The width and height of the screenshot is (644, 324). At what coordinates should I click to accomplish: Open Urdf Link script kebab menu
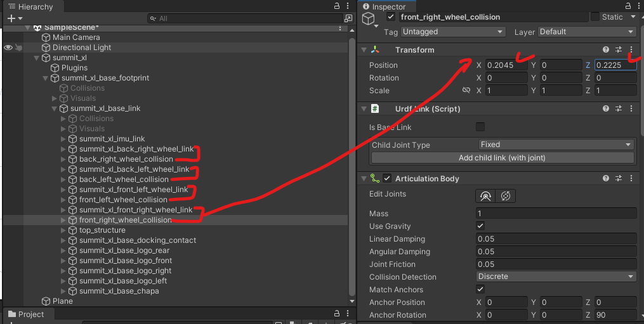(x=631, y=109)
